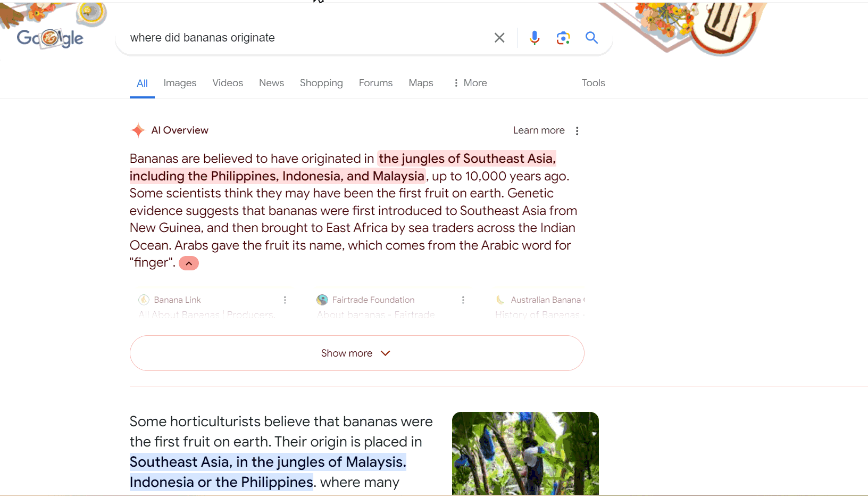Click the Banana Link favicon
Screen dimensions: 868x496
pyautogui.click(x=144, y=300)
